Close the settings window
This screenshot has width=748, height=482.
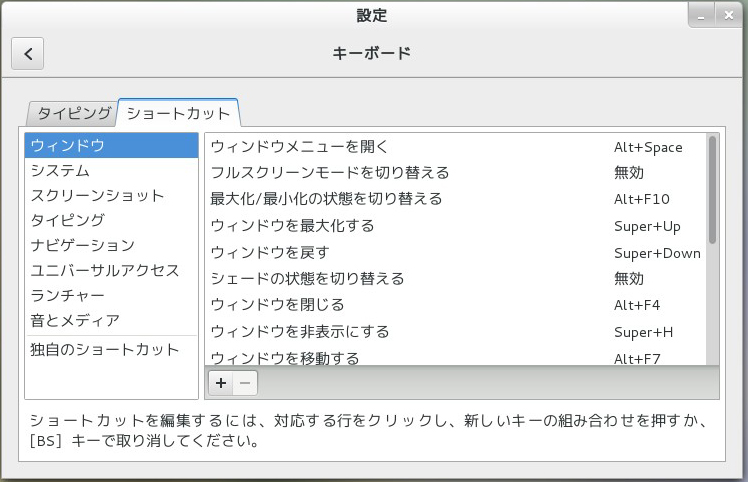pyautogui.click(x=727, y=15)
